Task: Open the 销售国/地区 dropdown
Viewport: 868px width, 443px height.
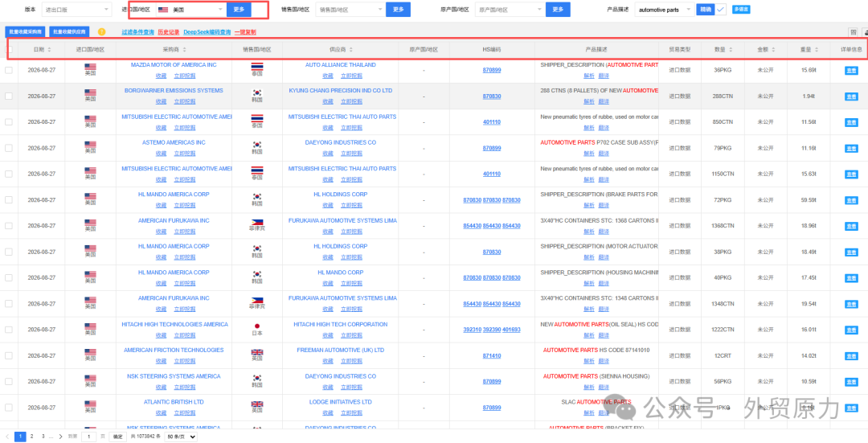Action: click(x=350, y=10)
